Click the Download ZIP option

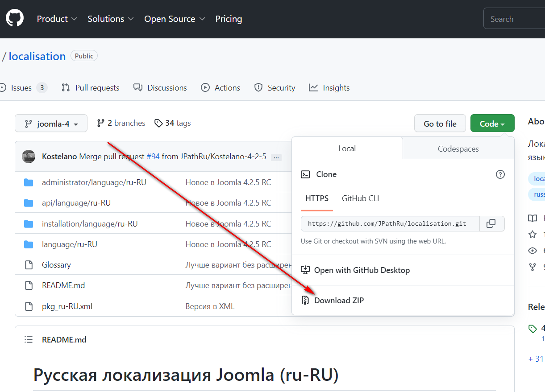point(339,301)
